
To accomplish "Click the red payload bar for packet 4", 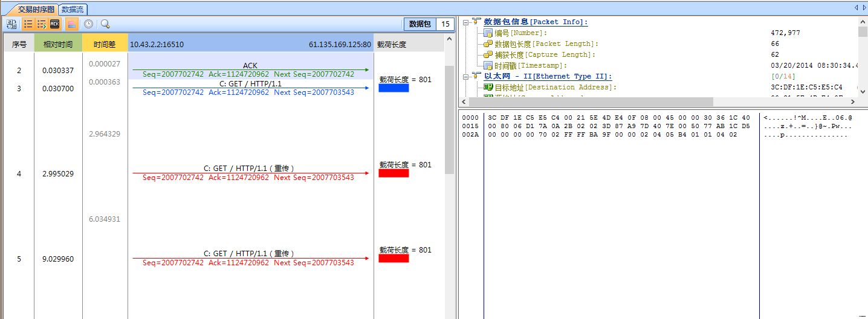I will [394, 173].
